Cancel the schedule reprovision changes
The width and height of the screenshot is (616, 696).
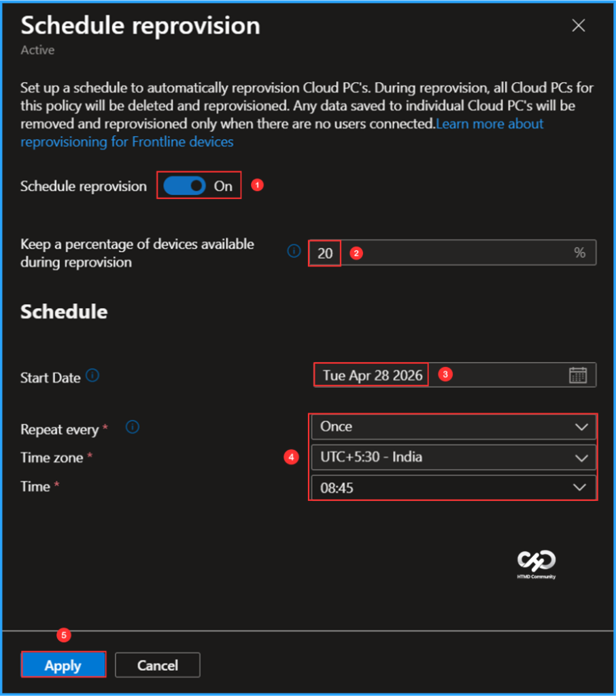coord(157,665)
